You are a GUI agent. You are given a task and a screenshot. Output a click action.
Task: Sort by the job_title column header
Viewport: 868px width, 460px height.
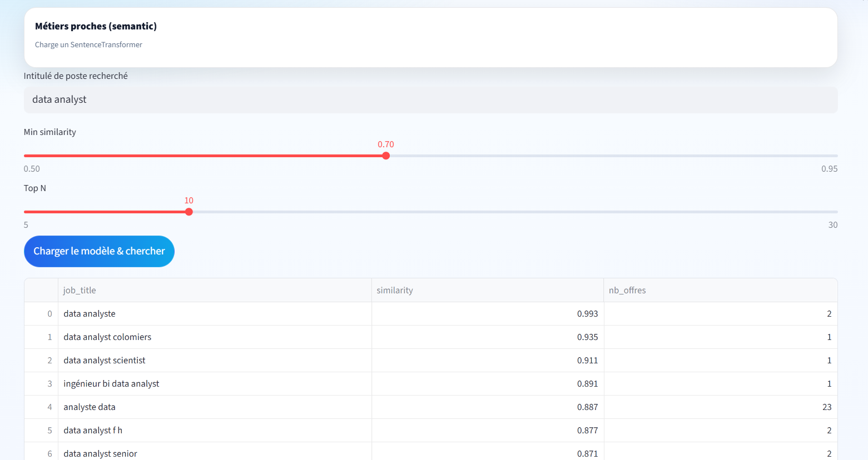[214, 290]
